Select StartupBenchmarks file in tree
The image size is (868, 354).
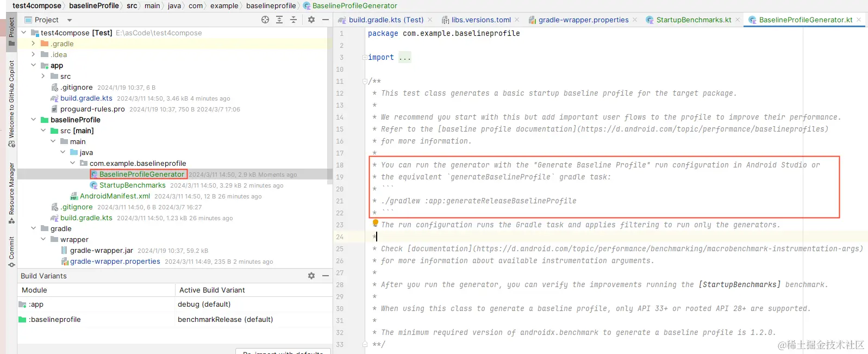pyautogui.click(x=133, y=185)
